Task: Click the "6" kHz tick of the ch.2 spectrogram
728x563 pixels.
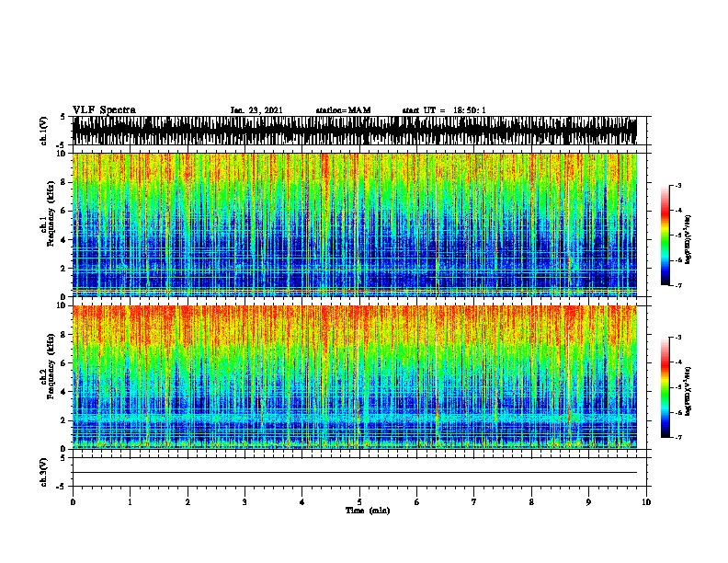Action: [63, 362]
